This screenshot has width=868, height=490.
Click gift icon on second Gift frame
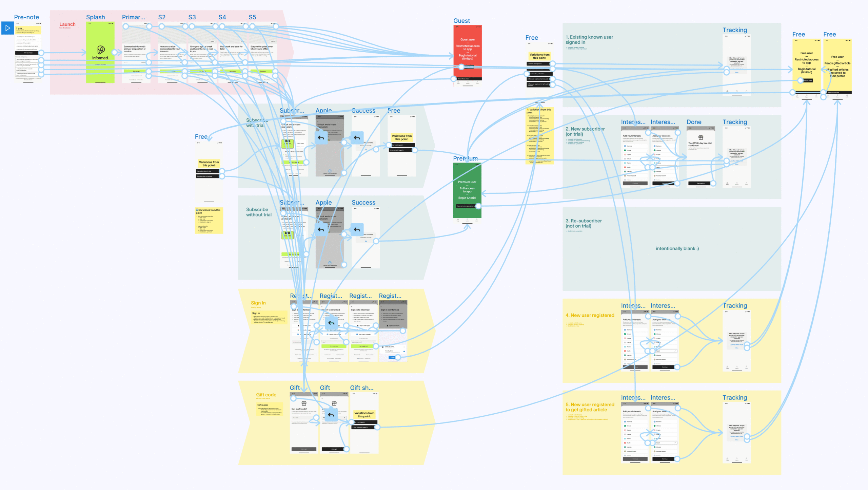point(334,403)
